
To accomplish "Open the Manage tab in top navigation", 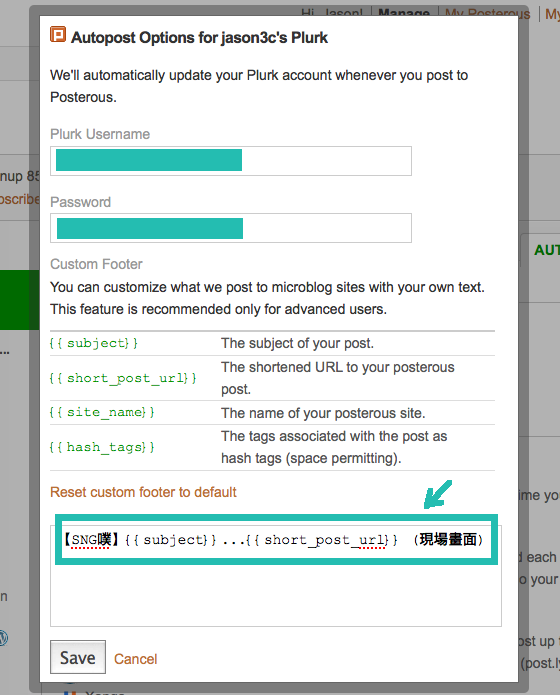I will point(404,13).
